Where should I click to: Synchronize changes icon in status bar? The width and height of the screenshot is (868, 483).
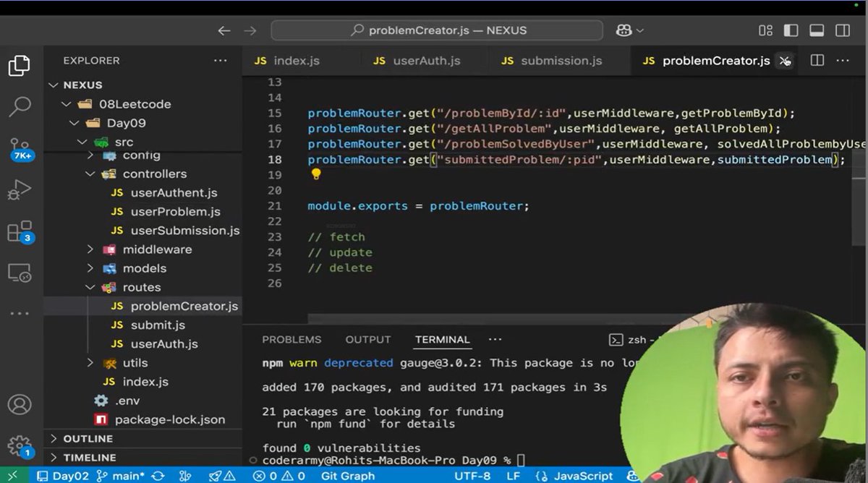click(x=158, y=476)
